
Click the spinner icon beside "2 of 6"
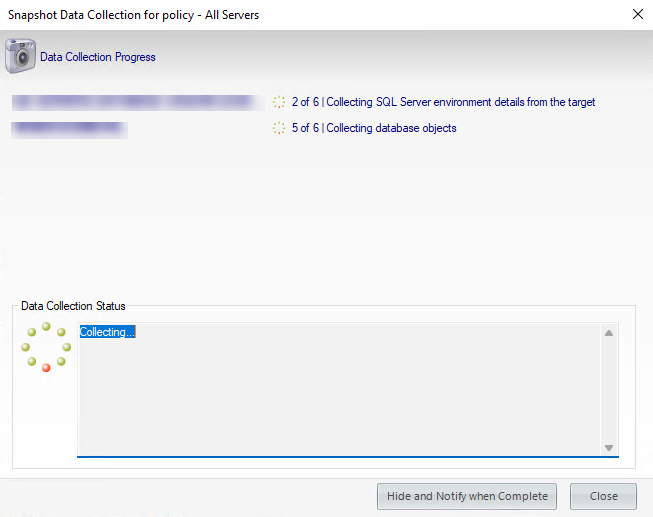[279, 102]
